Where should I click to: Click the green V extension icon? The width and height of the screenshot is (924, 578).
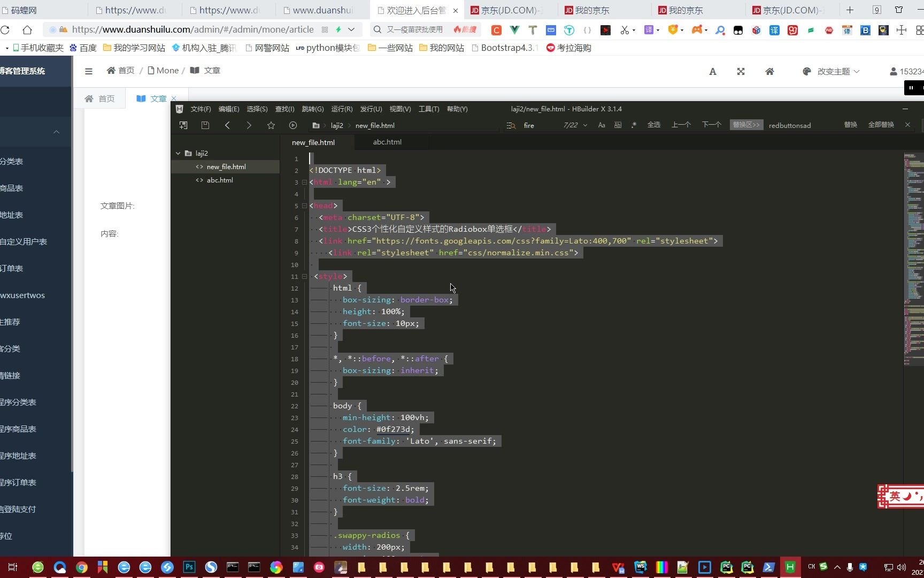tap(514, 30)
